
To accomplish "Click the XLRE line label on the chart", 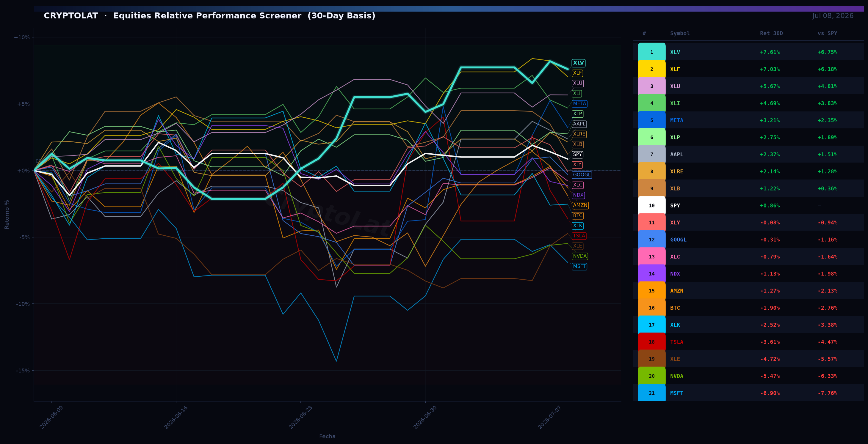I will point(579,134).
